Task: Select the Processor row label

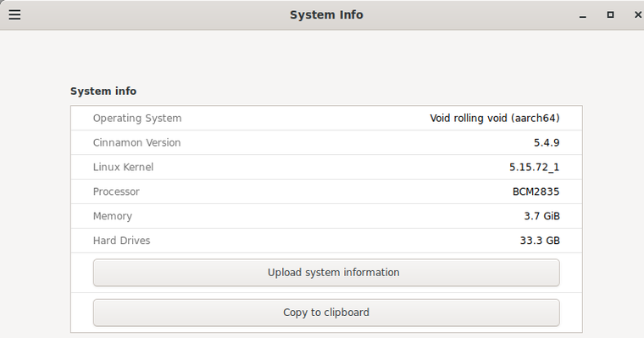Action: pos(116,191)
